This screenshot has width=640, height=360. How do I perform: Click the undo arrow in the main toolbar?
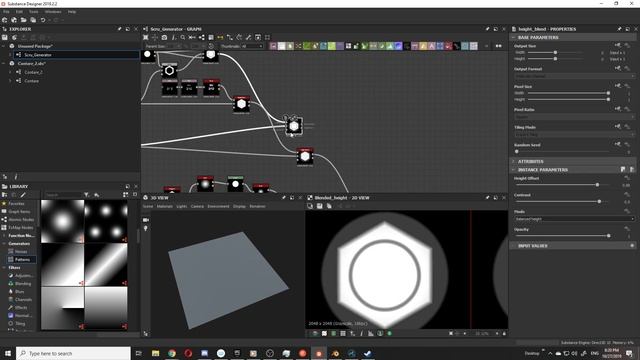(42, 20)
